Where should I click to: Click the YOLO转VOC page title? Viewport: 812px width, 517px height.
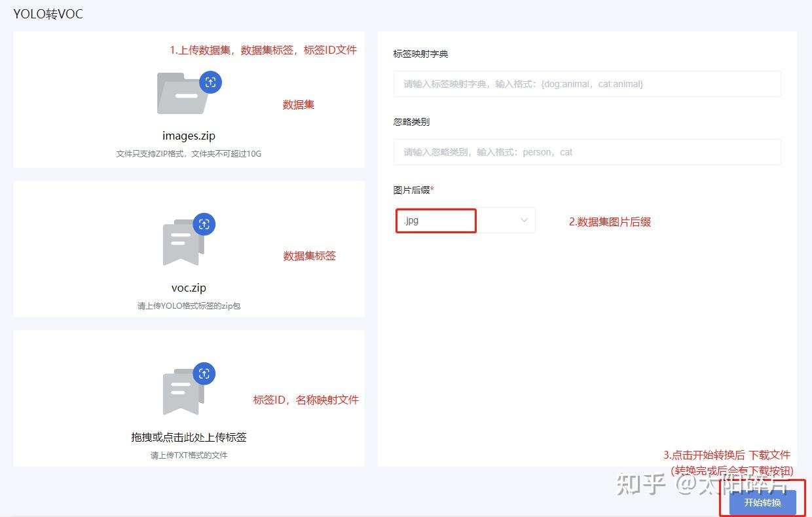click(x=47, y=14)
